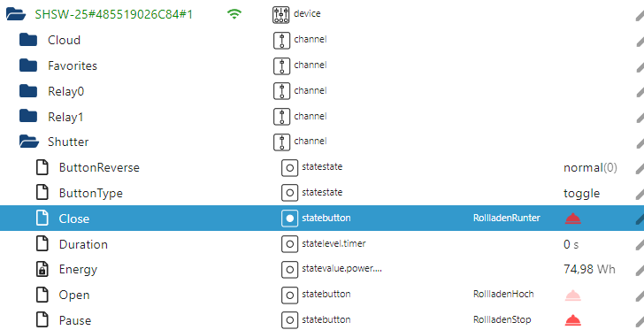Screen dimensions: 644x330
Task: Trigger the red bell button for Pause
Action: tap(573, 320)
